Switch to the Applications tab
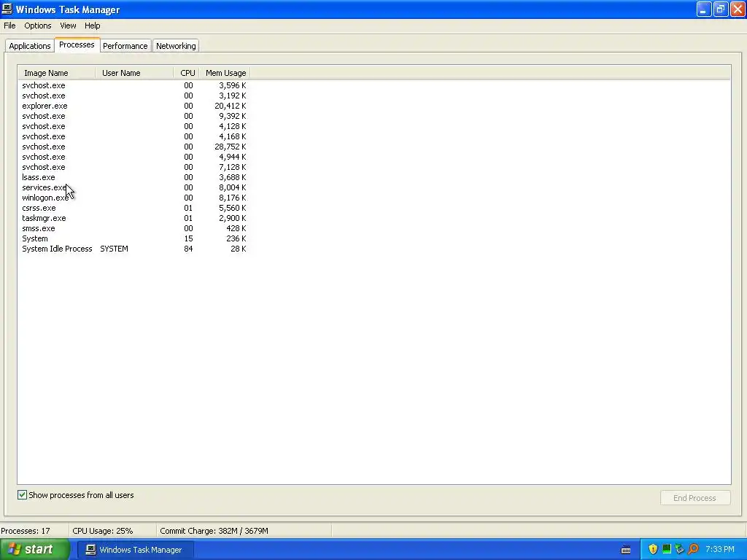This screenshot has width=747, height=560. [29, 46]
